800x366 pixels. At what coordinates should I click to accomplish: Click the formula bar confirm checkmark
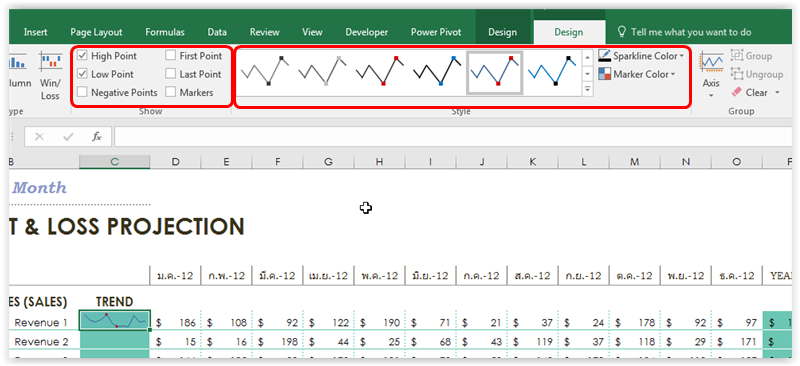point(68,137)
